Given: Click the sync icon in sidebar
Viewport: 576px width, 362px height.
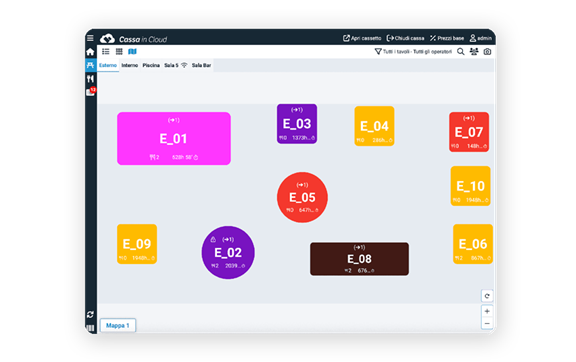Looking at the screenshot, I should (x=90, y=315).
